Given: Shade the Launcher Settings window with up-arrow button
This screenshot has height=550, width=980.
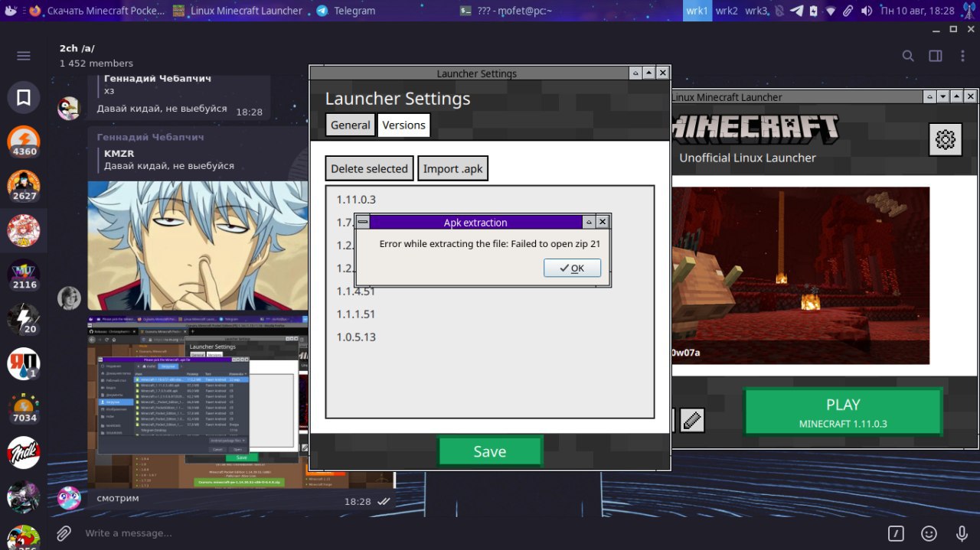Looking at the screenshot, I should [648, 73].
